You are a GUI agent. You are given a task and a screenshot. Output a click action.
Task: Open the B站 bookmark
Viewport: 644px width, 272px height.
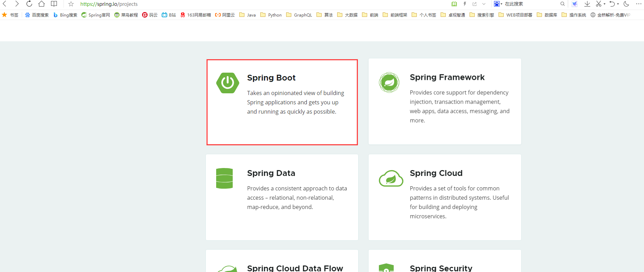coord(169,15)
